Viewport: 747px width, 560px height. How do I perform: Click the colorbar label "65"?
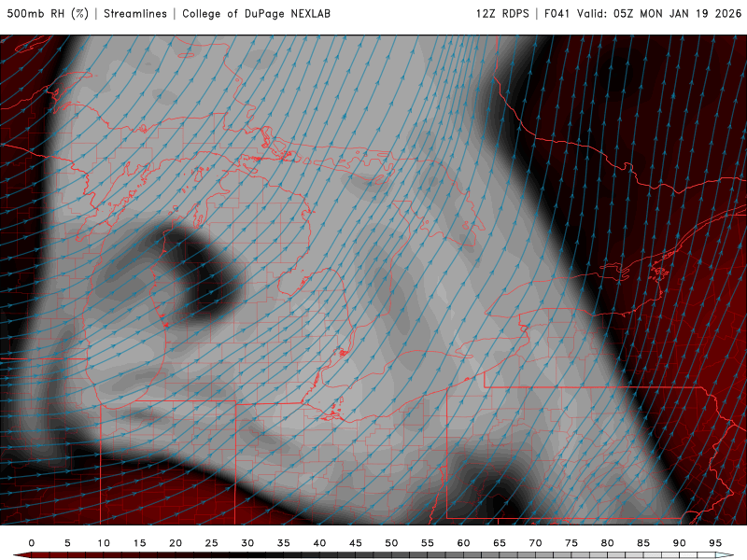pos(500,543)
